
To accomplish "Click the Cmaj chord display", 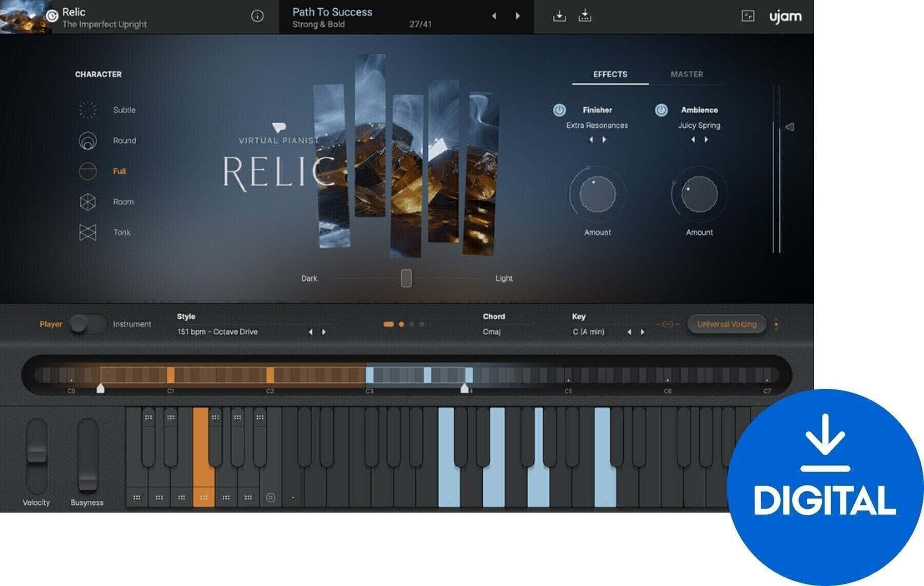I will pyautogui.click(x=491, y=332).
